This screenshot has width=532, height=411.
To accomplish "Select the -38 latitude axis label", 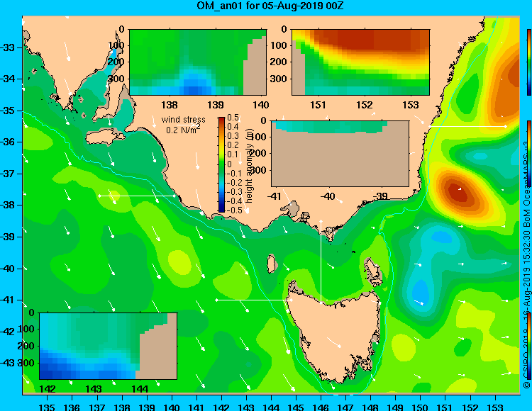I will [8, 205].
